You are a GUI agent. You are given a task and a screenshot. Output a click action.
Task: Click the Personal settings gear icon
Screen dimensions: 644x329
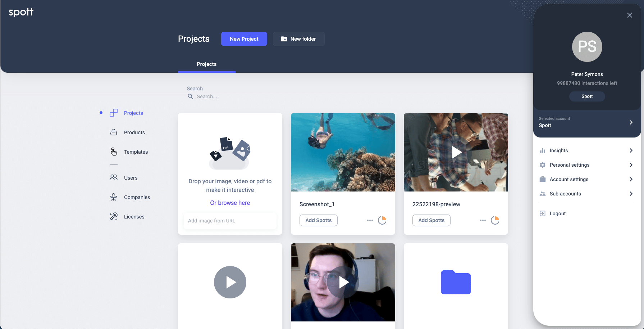pos(543,165)
